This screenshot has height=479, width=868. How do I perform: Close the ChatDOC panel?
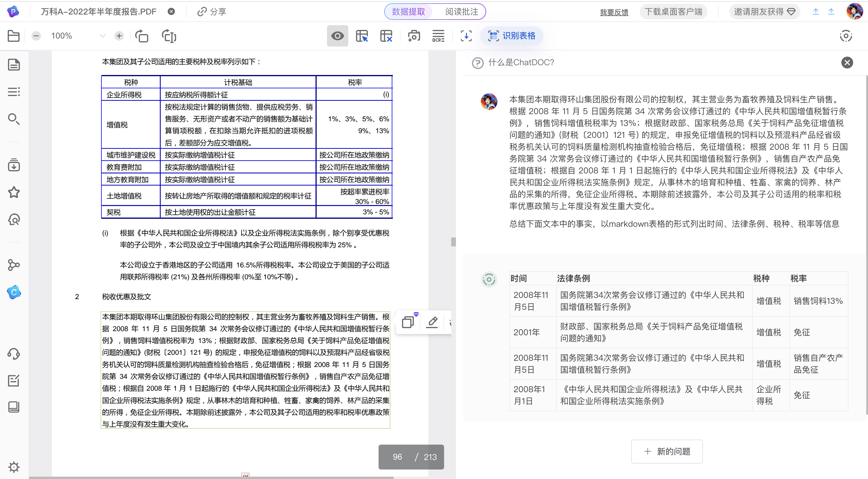(847, 62)
